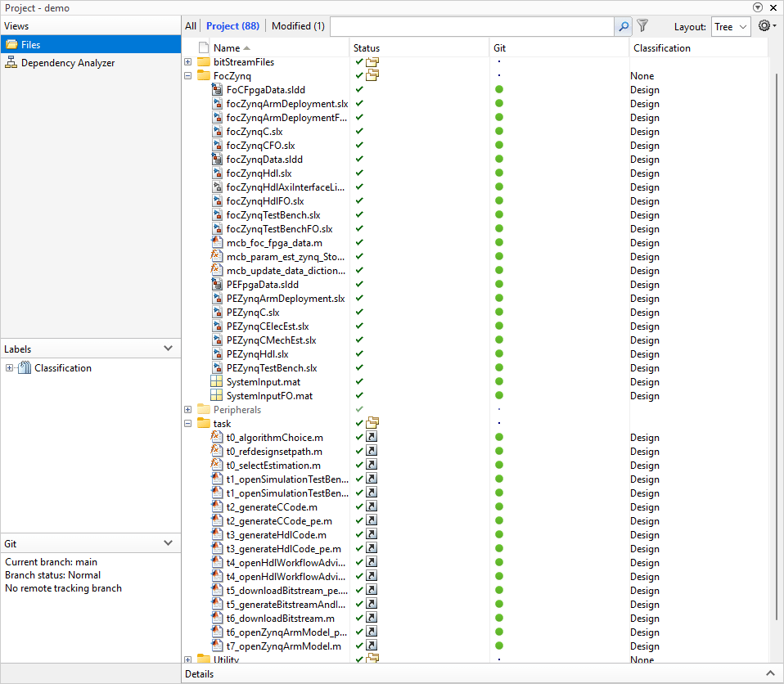
Task: Click the shortcut icon for t7_openZynqArmModel.m
Action: [x=372, y=646]
